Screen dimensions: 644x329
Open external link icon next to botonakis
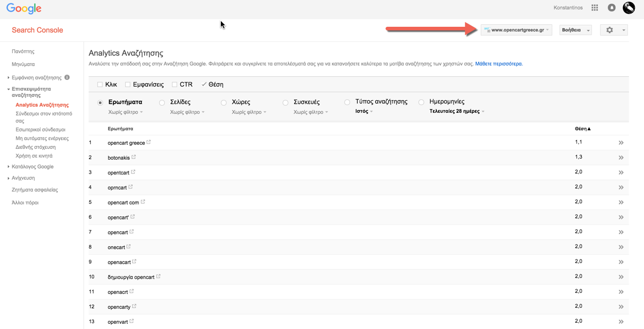pyautogui.click(x=134, y=157)
